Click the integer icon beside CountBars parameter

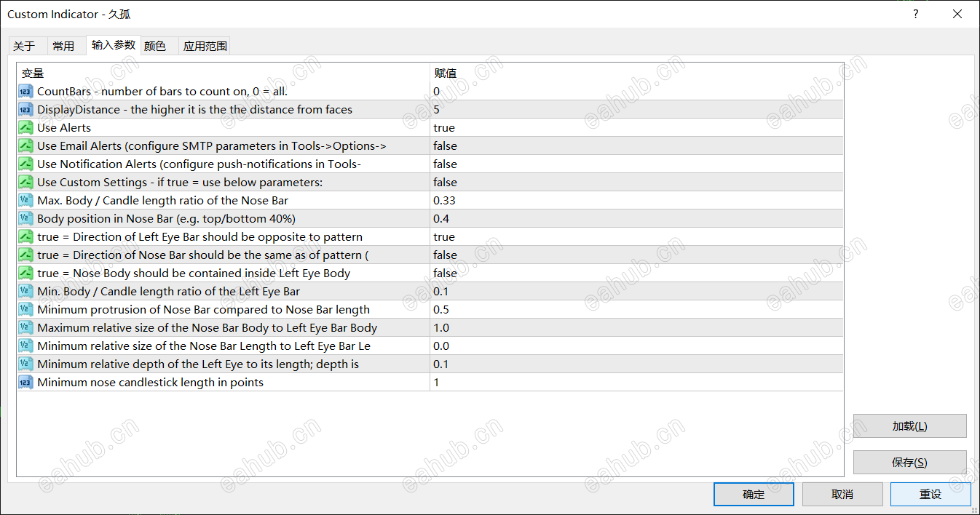point(25,92)
